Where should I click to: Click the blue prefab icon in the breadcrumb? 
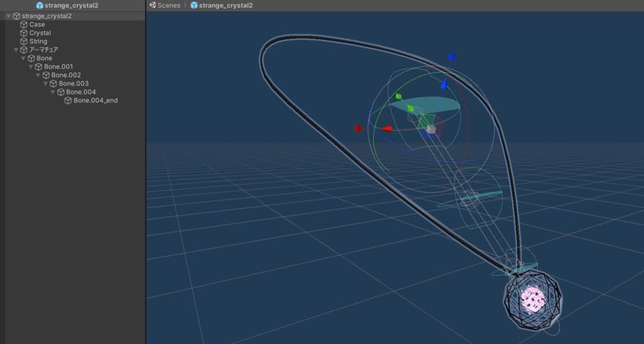pos(194,5)
